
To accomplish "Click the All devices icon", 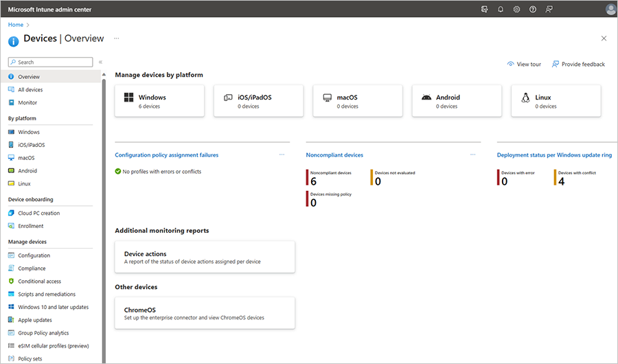I will [11, 89].
